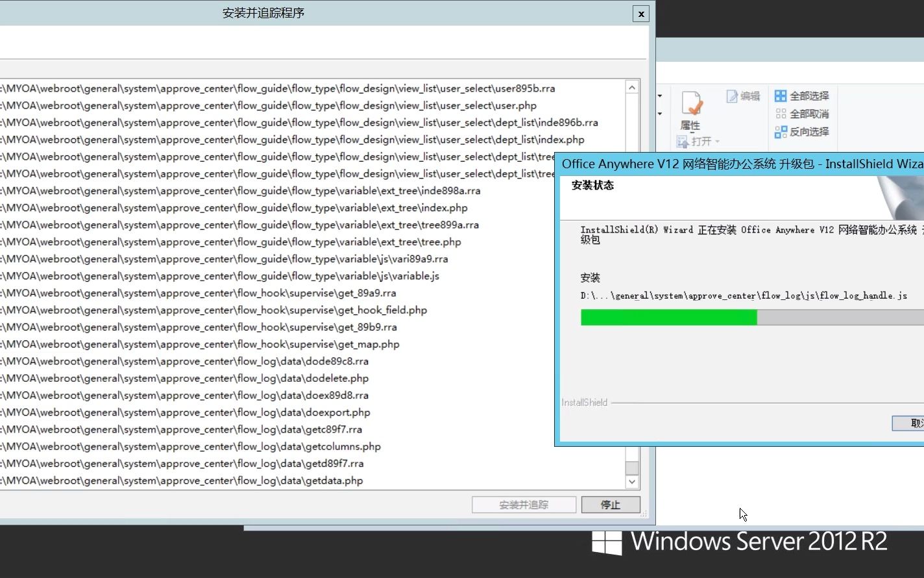Click the green InstallShield progress bar
This screenshot has width=924, height=578.
668,317
